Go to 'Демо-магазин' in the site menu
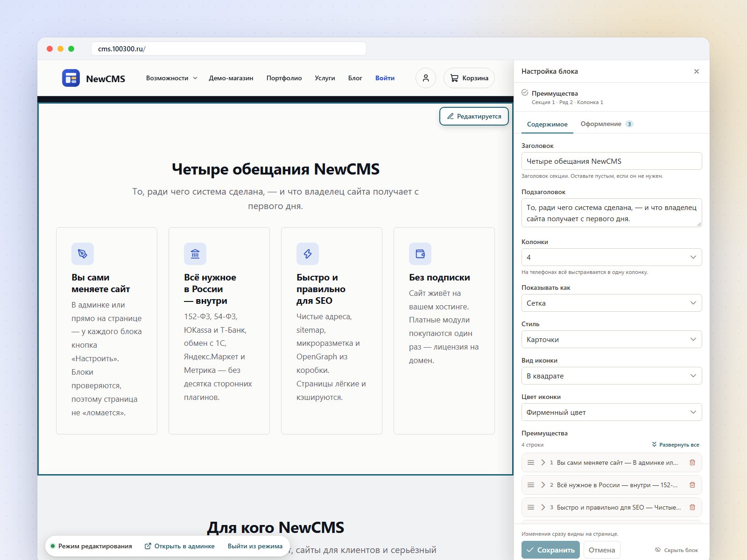 coord(231,78)
